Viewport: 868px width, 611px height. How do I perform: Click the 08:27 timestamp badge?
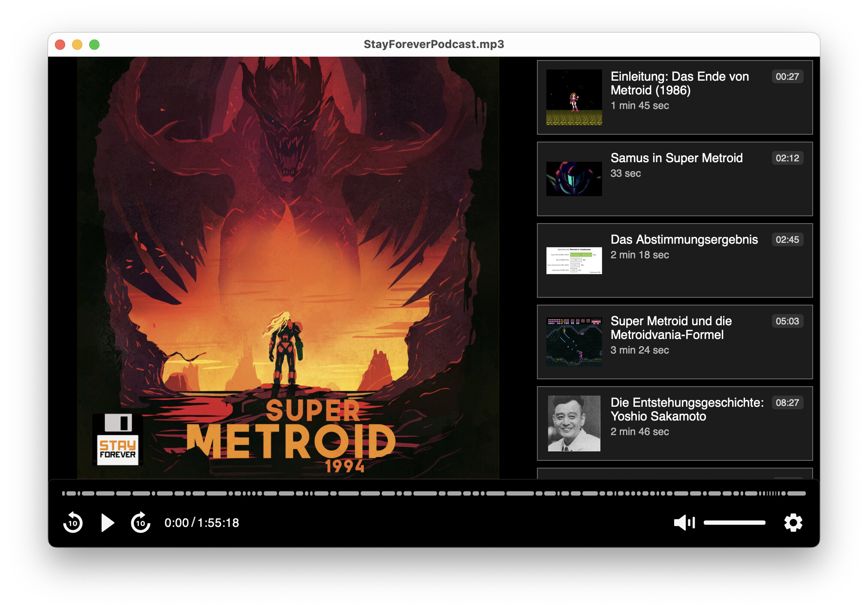787,402
